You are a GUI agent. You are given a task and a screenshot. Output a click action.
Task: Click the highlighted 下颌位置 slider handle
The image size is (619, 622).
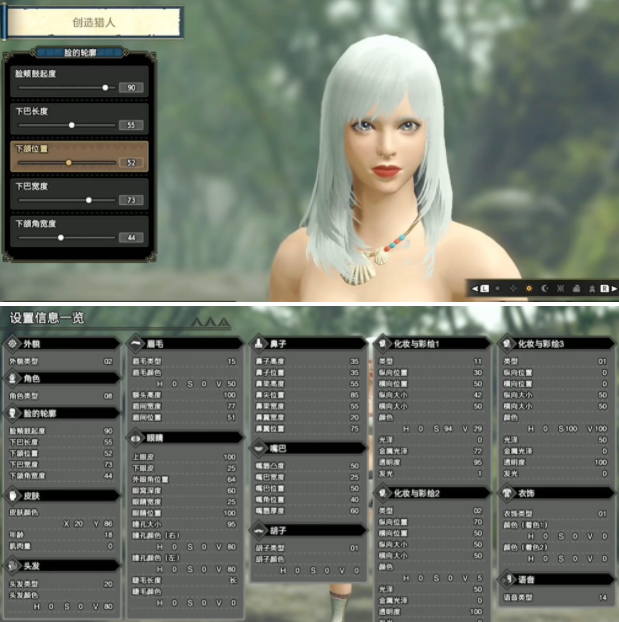[69, 163]
